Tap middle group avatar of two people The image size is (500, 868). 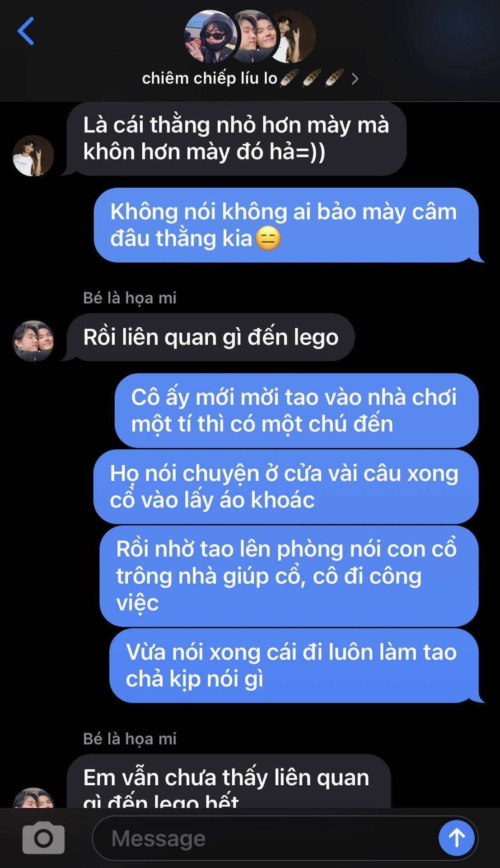pos(255,36)
